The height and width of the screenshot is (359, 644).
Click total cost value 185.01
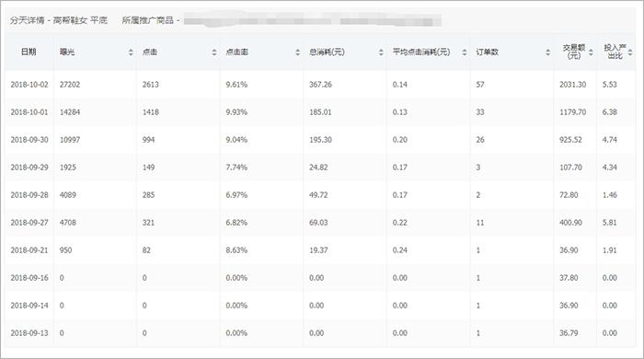(x=320, y=112)
